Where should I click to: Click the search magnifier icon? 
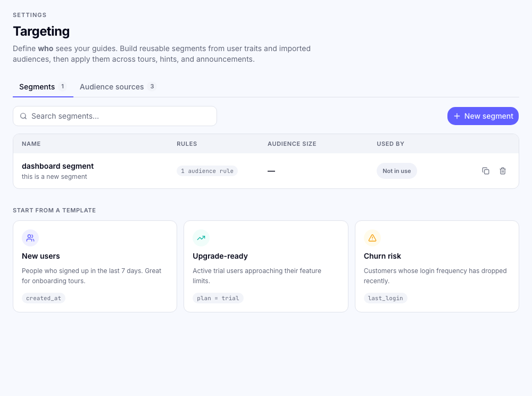point(23,116)
